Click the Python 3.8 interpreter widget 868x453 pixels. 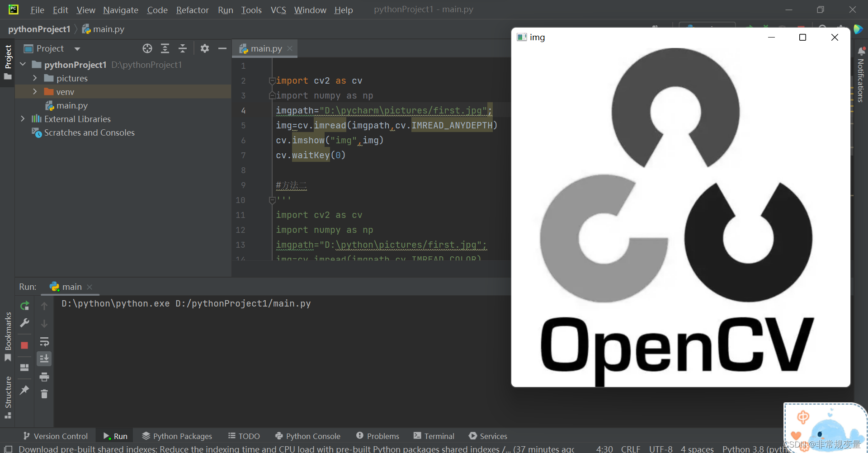click(x=753, y=448)
